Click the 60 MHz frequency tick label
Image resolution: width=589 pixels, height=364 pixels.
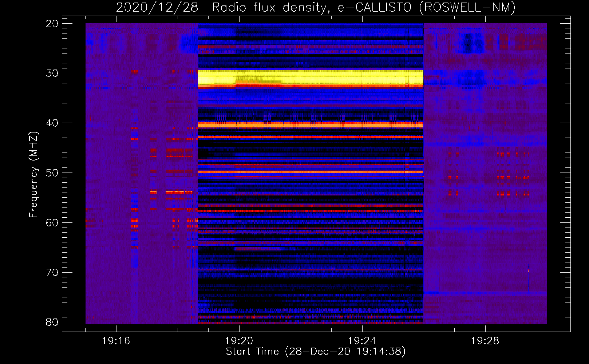click(x=52, y=223)
